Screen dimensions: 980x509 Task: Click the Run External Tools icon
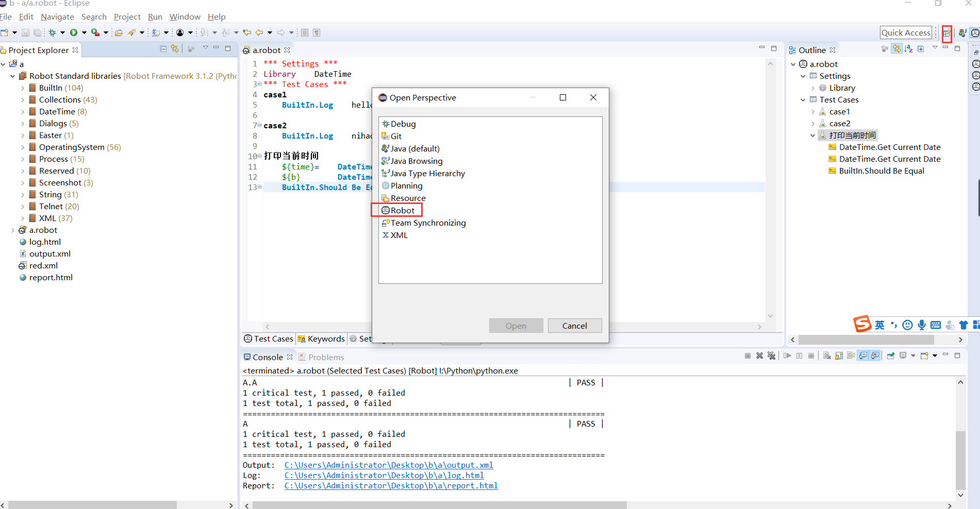click(95, 32)
